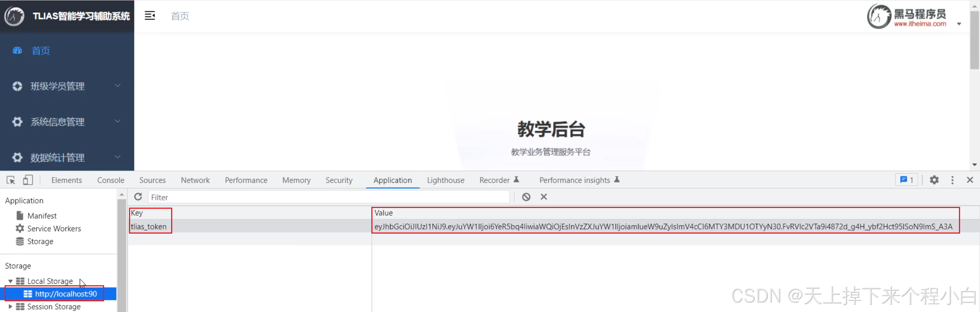Toggle the device toolbar icon
This screenshot has width=980, height=312.
click(28, 180)
